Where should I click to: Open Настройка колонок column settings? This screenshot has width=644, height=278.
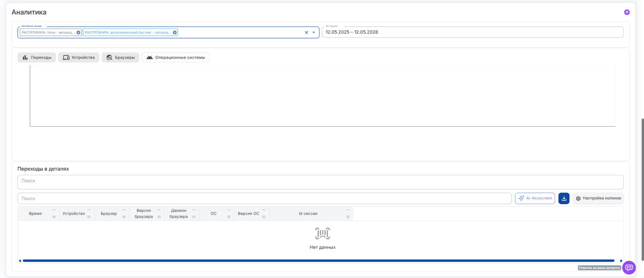point(598,198)
